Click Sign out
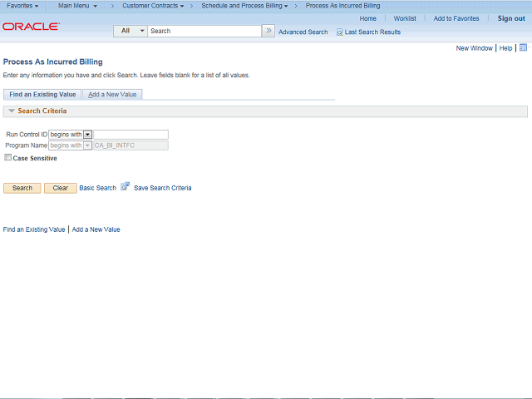 point(511,18)
